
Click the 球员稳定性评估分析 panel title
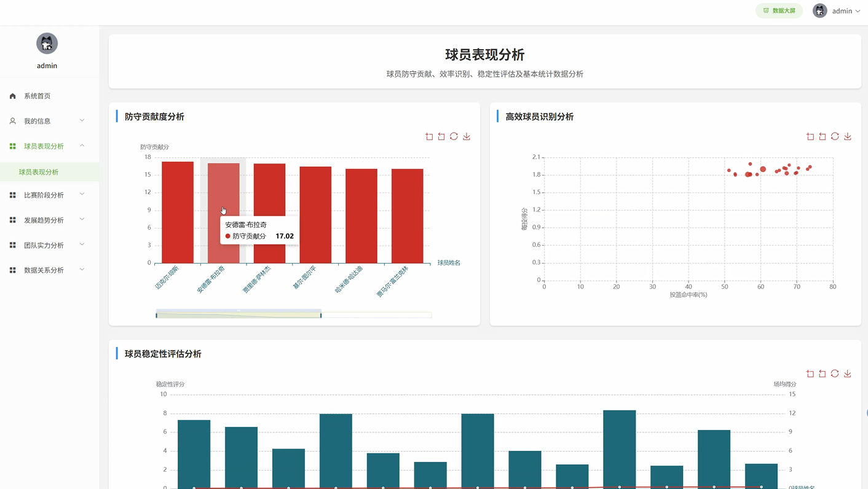coord(163,354)
